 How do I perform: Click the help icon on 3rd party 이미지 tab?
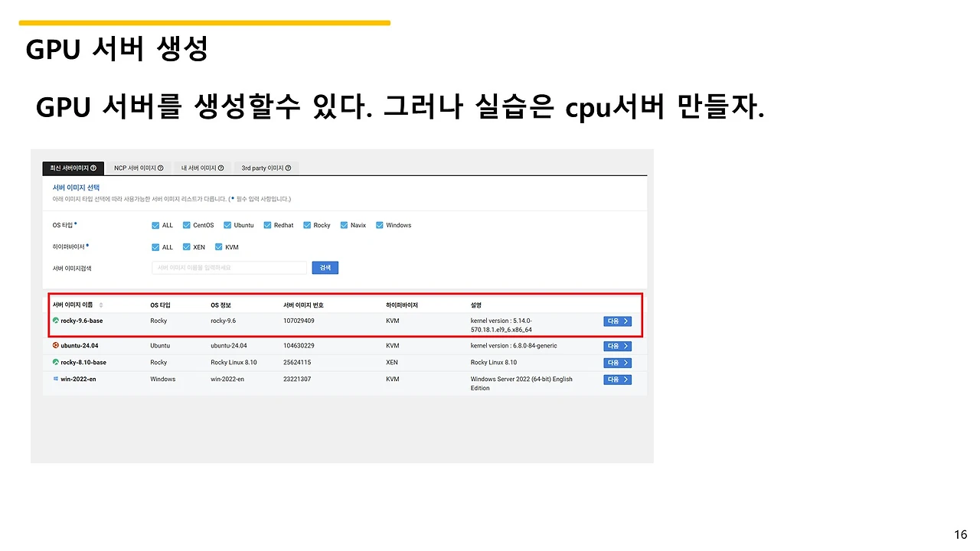pyautogui.click(x=287, y=168)
